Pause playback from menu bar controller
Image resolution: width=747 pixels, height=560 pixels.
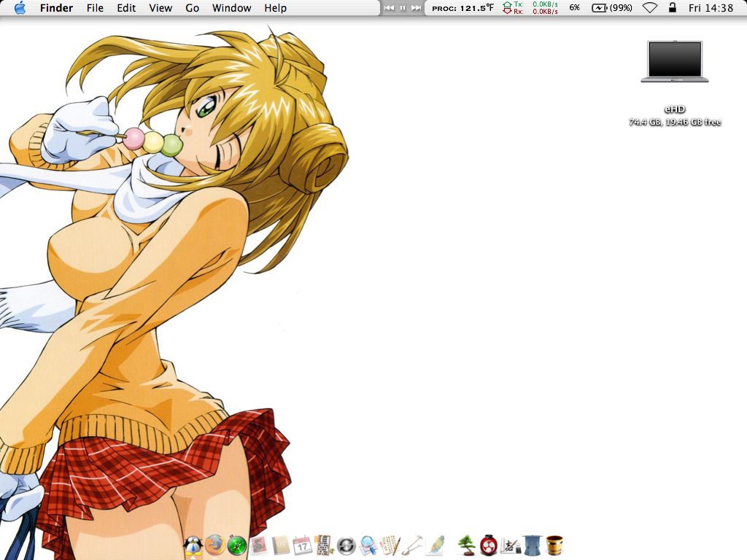pyautogui.click(x=403, y=7)
